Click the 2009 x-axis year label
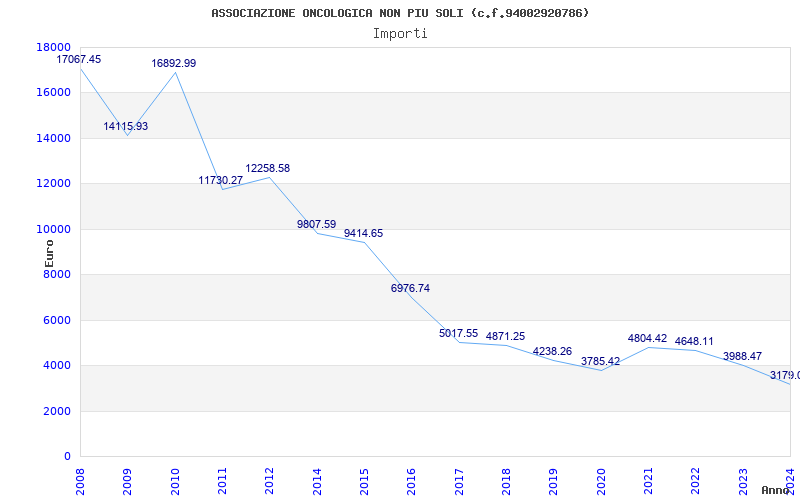Image resolution: width=800 pixels, height=500 pixels. click(128, 481)
